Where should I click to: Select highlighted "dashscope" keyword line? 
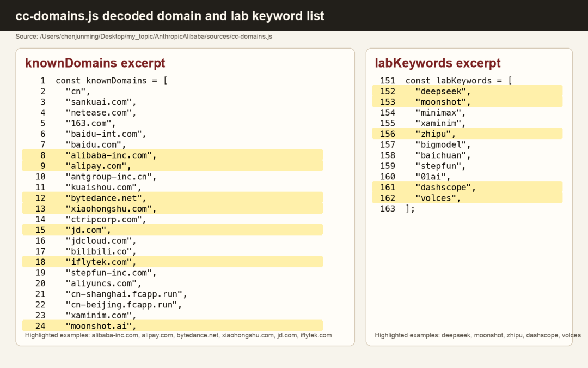click(467, 188)
